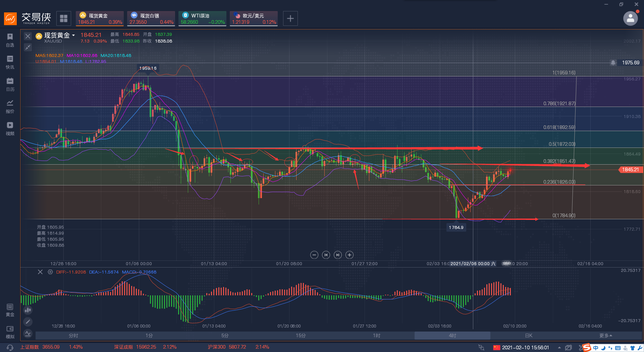Open the 报价 quotes sidebar icon

[x=10, y=106]
